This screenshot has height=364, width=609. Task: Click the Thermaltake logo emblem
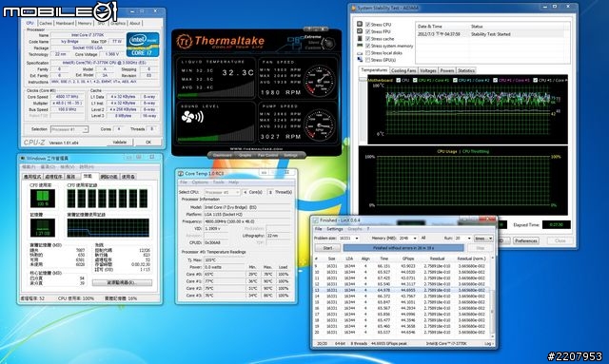point(184,41)
